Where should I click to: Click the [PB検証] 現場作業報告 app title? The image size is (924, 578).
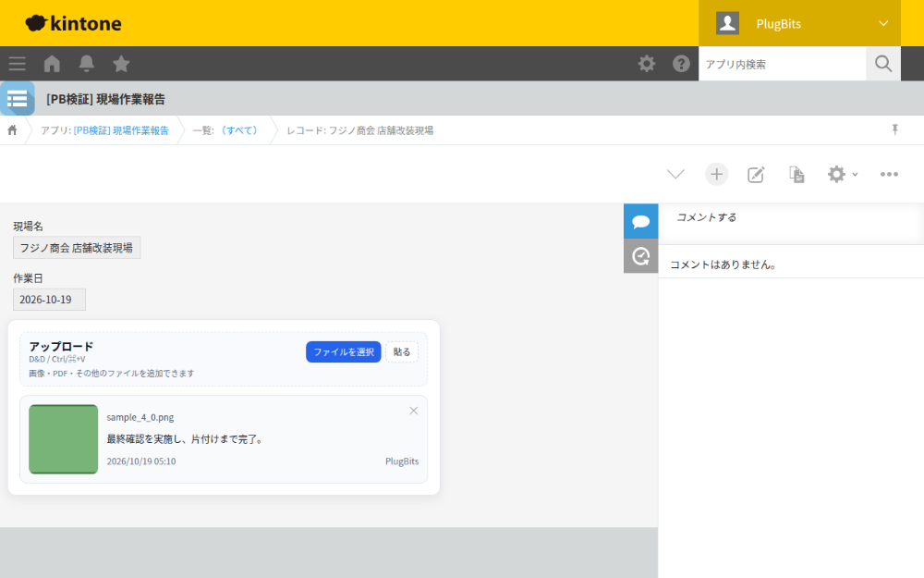pos(105,99)
